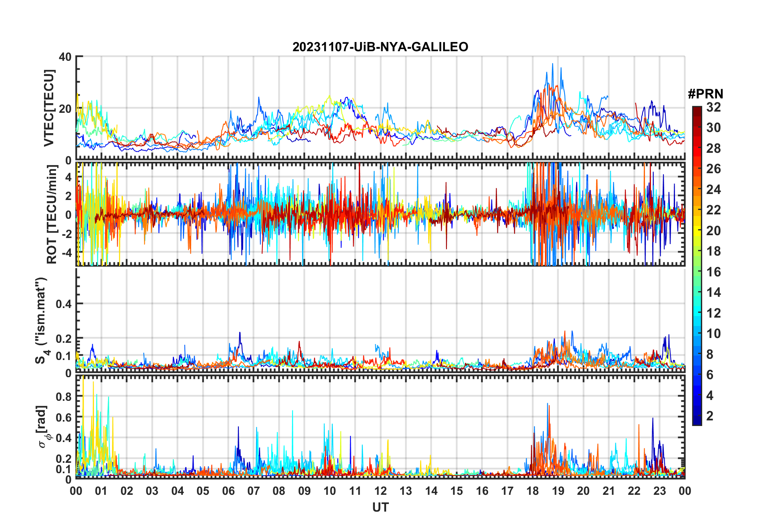Click colorbar tick label 32
The height and width of the screenshot is (532, 761).
pos(713,107)
